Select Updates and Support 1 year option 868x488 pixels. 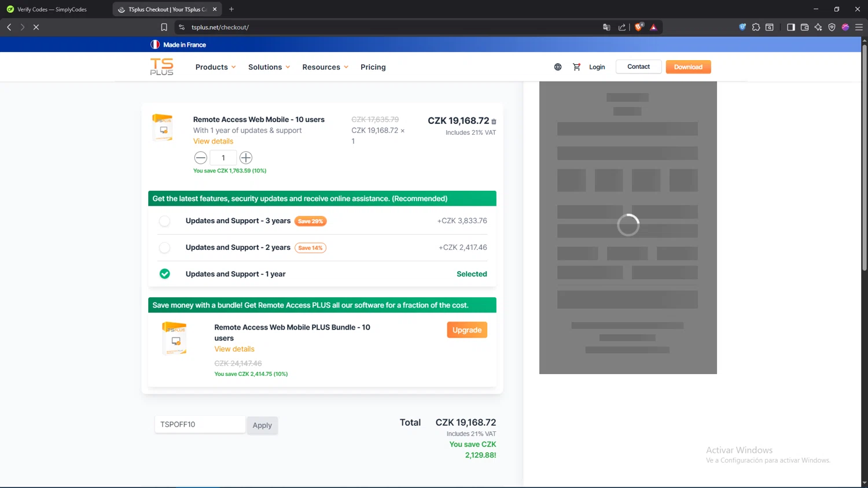click(x=165, y=274)
